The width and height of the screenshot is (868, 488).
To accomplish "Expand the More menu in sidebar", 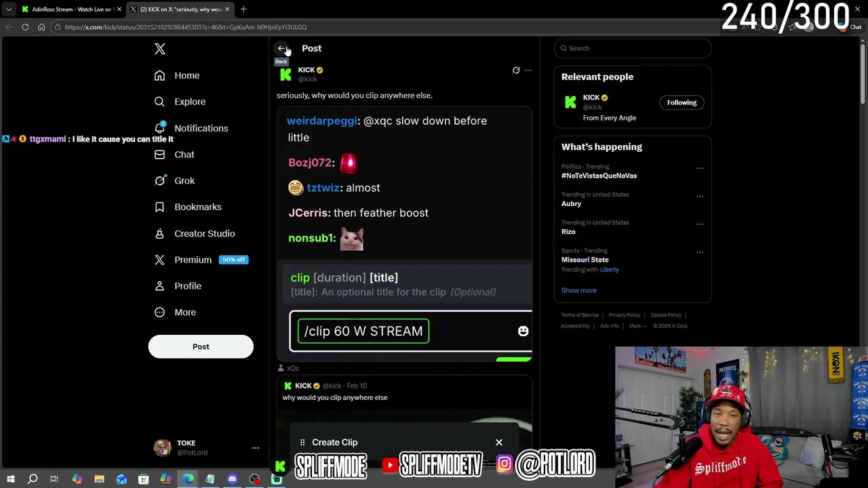I will [x=175, y=312].
